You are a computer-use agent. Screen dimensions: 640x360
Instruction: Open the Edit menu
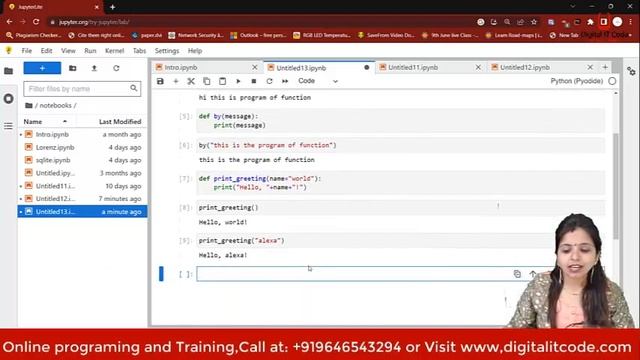[x=46, y=51]
